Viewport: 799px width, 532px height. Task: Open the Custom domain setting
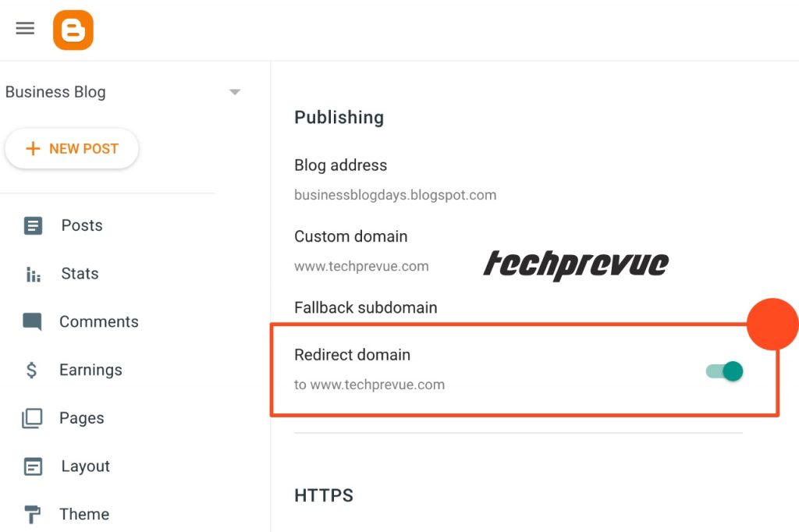coord(361,251)
